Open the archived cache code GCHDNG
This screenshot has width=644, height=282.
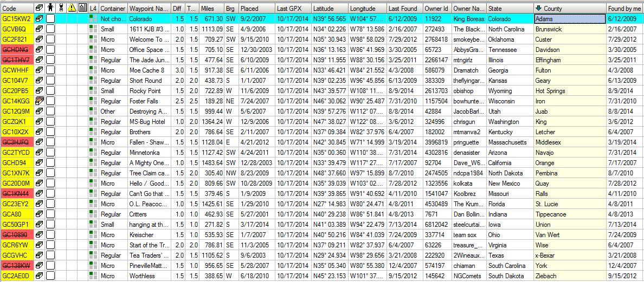pos(16,50)
